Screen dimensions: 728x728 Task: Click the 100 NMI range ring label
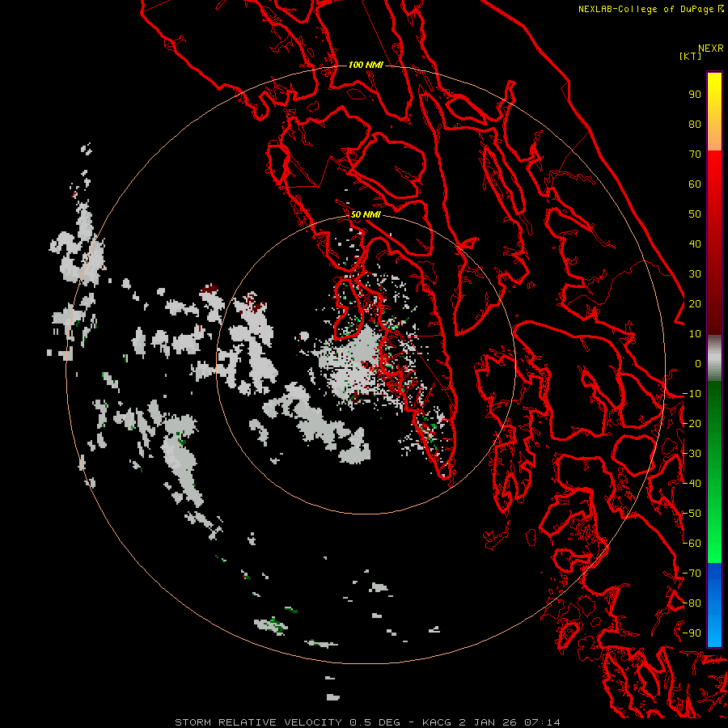pos(366,65)
